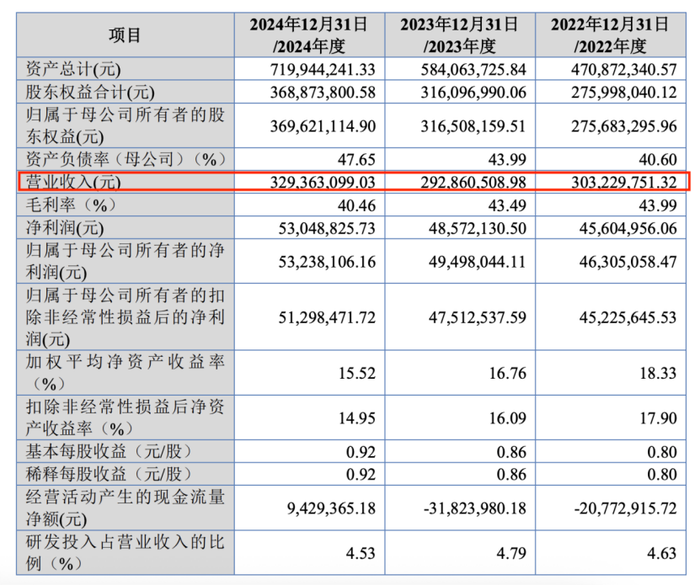Click cash flow value -31,823,980.18
The width and height of the screenshot is (700, 585).
pyautogui.click(x=475, y=508)
